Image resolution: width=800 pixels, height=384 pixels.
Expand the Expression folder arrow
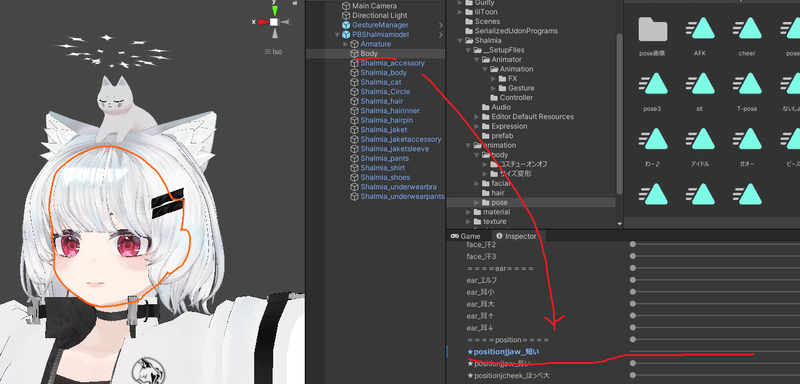pyautogui.click(x=477, y=126)
